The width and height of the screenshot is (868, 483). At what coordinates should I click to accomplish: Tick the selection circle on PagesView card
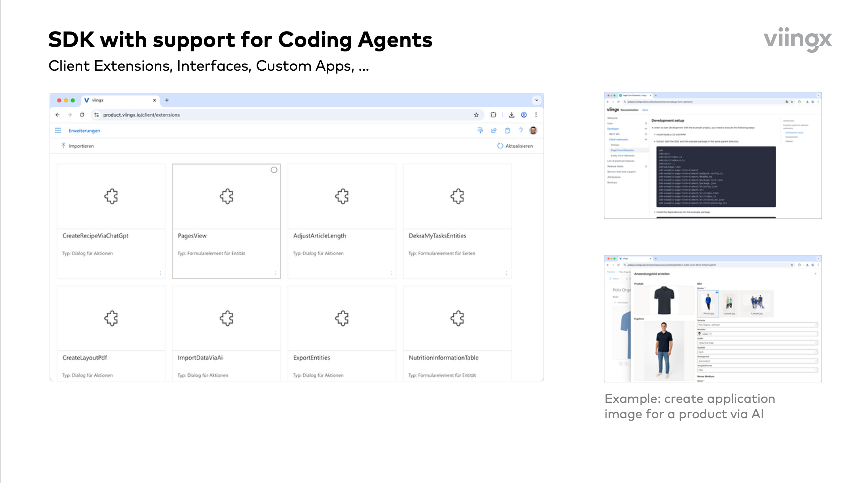[274, 170]
